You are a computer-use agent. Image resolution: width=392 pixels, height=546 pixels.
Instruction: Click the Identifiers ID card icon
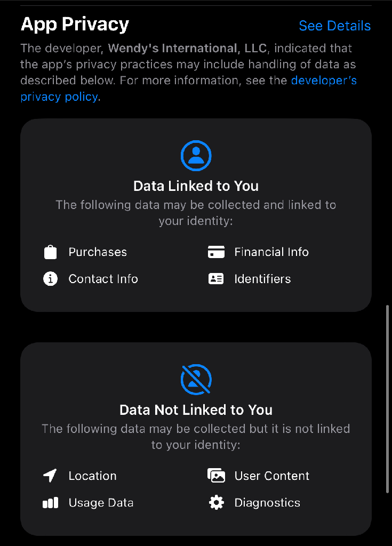tap(216, 279)
